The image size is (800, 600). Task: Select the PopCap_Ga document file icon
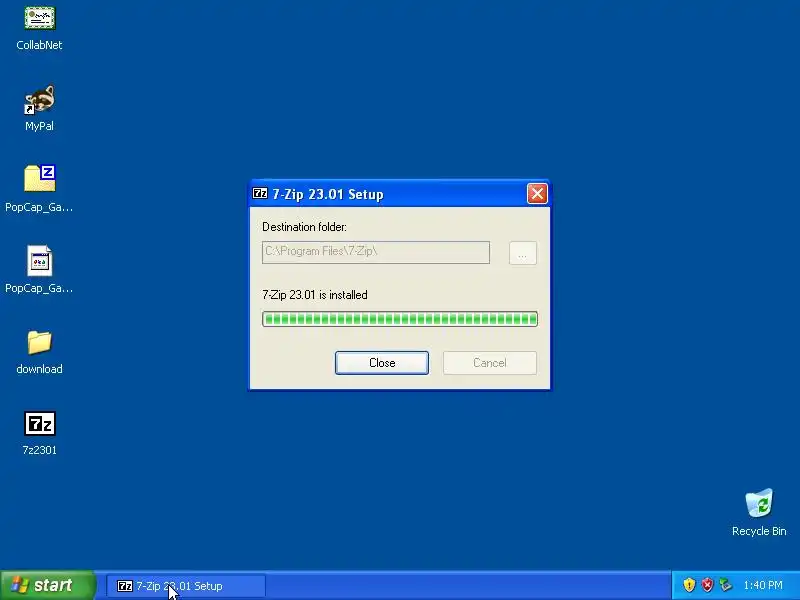(39, 261)
